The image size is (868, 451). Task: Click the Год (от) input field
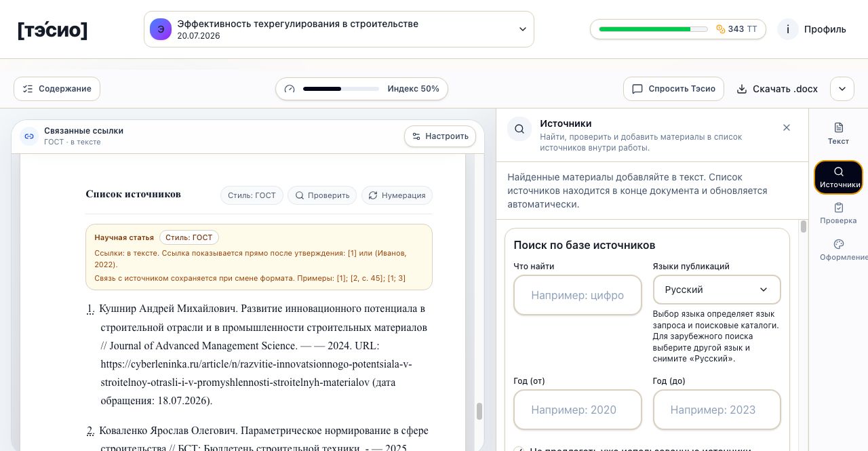point(578,410)
